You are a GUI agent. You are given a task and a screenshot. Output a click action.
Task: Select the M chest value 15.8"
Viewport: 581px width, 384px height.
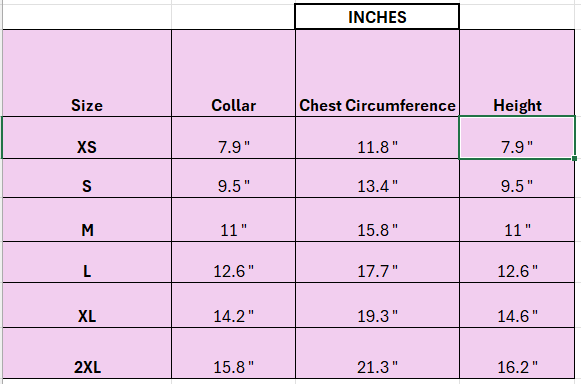tap(377, 220)
